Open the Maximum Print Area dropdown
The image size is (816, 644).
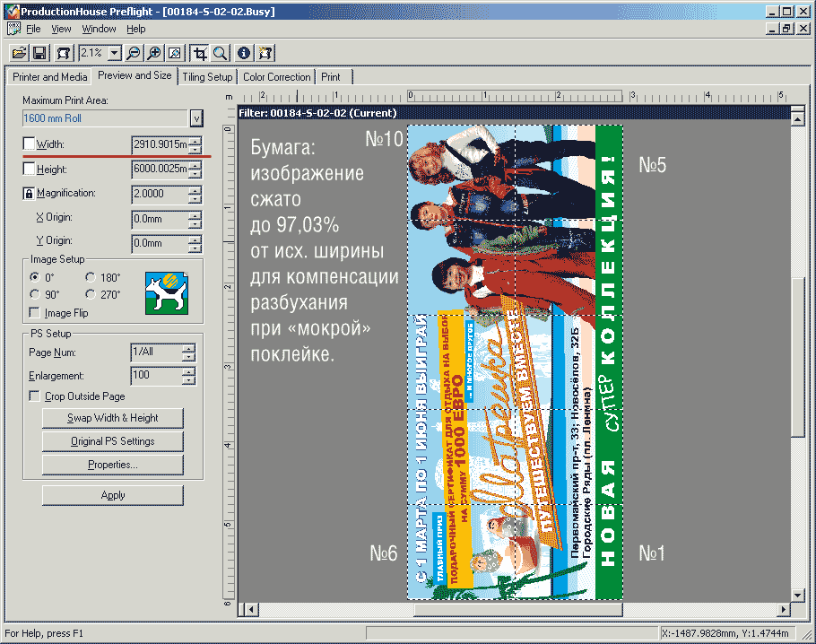[196, 118]
